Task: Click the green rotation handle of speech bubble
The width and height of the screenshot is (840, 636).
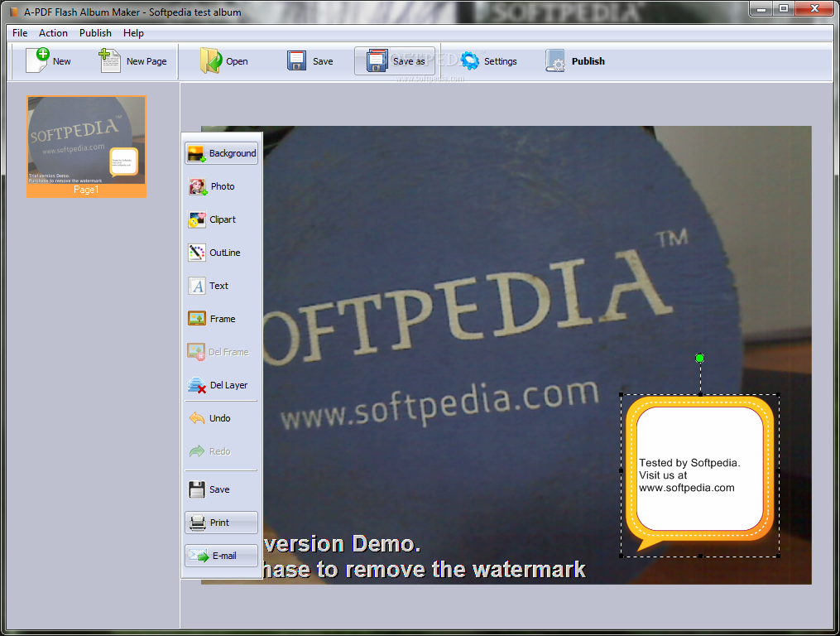Action: (699, 358)
